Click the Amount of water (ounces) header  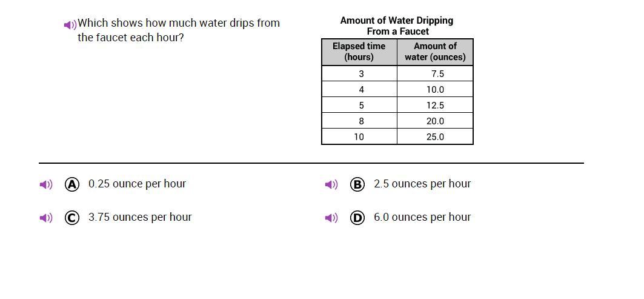click(x=436, y=52)
